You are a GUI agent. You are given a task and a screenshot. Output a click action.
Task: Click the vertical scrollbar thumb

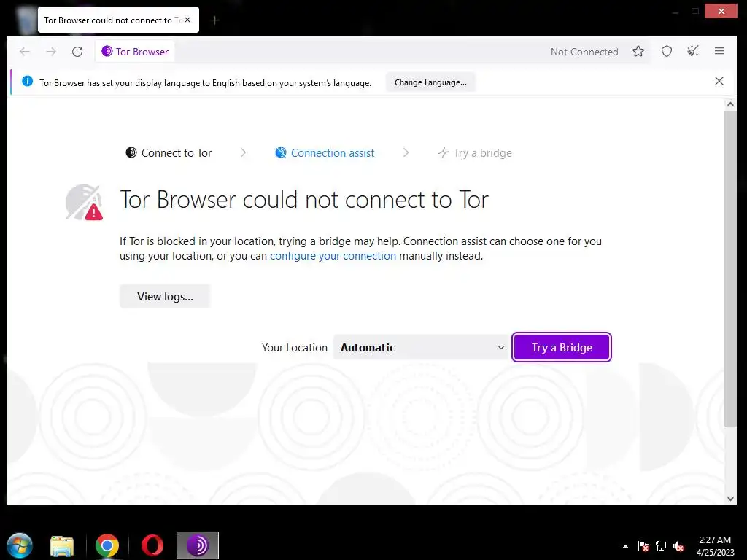tap(730, 268)
